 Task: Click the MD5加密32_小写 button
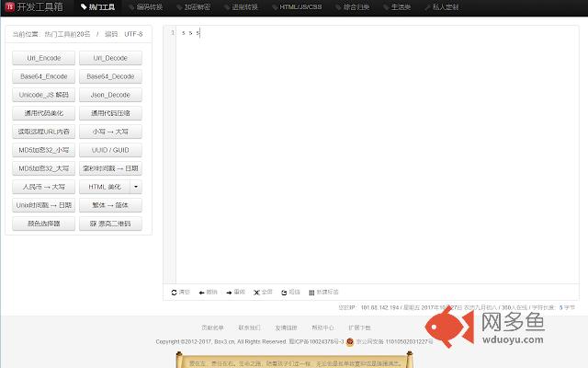click(43, 150)
